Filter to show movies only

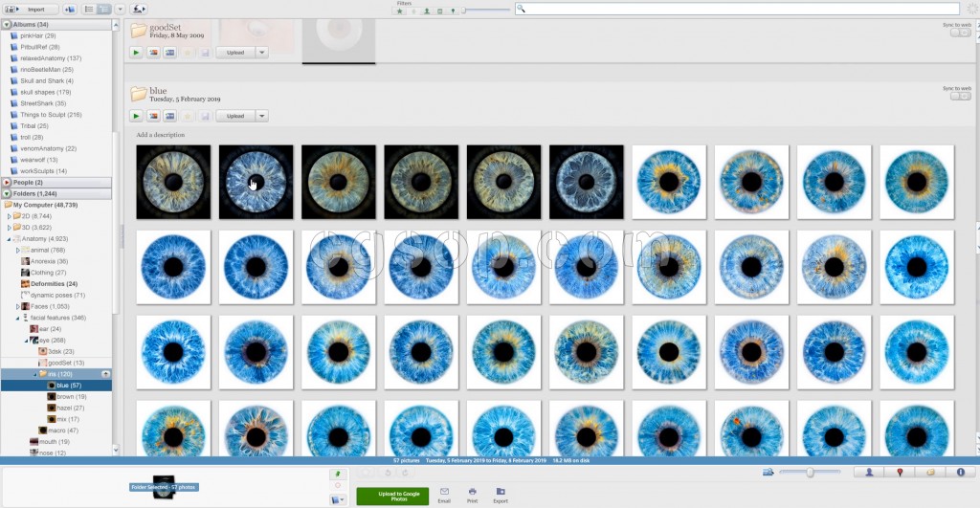click(x=439, y=11)
